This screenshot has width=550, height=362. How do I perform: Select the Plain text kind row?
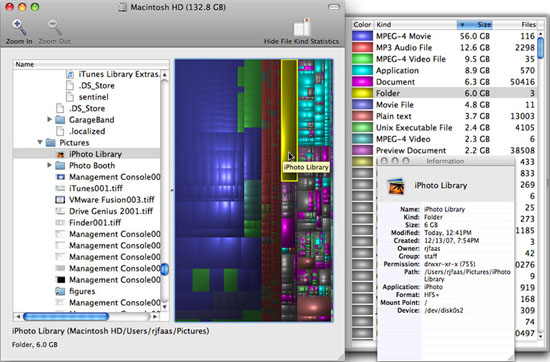[x=444, y=116]
